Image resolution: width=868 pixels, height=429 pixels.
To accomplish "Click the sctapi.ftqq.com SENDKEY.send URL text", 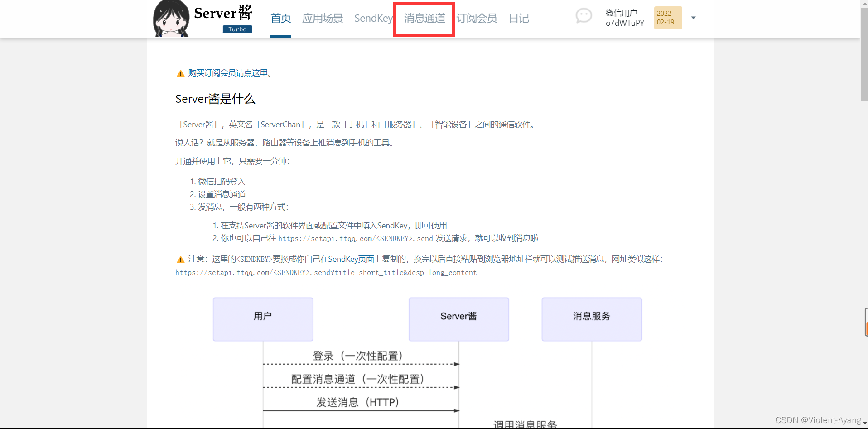I will pos(356,238).
